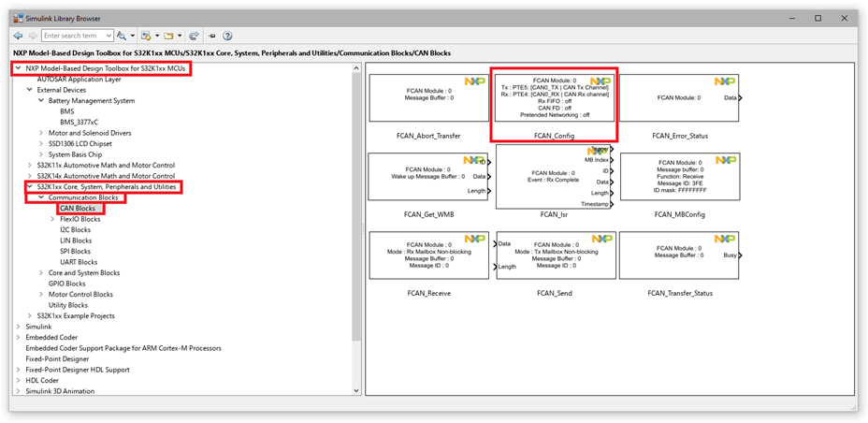Click the library tree vertical scrollbar thumb
Screen dimensions: 868x423
click(x=356, y=206)
